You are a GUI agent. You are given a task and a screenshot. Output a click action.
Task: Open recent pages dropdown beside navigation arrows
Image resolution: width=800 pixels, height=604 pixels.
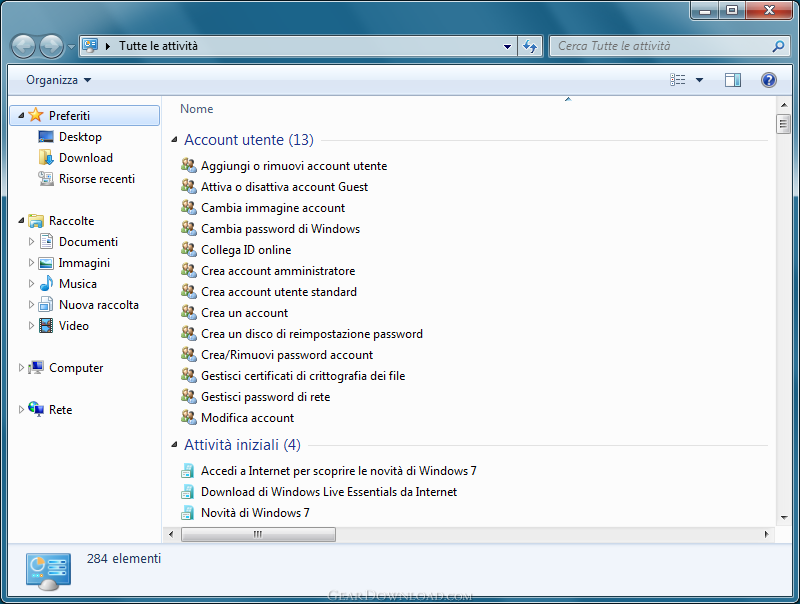[71, 46]
